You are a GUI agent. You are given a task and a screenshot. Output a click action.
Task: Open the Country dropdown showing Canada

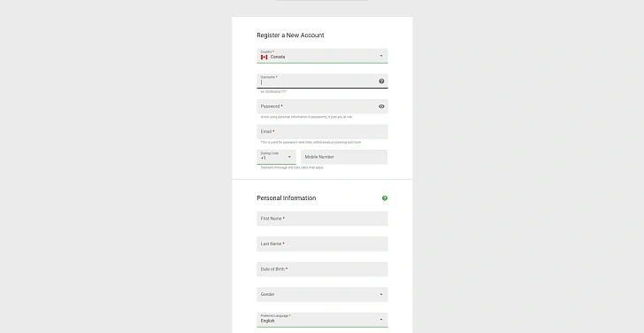point(322,56)
